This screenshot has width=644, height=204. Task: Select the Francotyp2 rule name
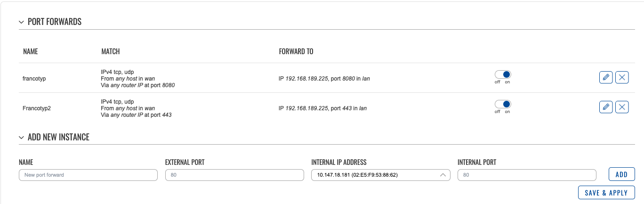[x=36, y=108]
